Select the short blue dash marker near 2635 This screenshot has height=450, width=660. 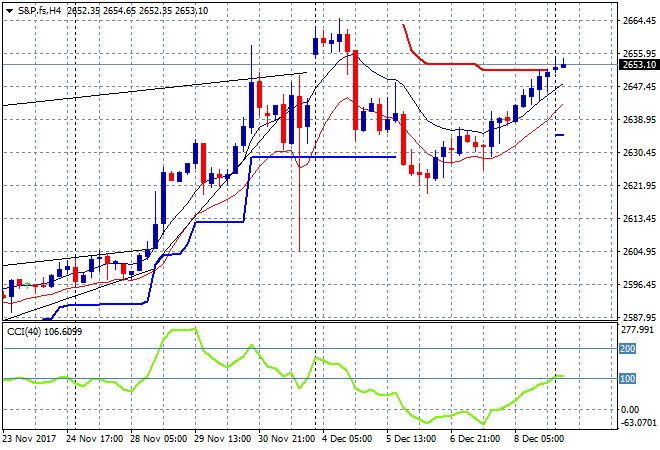pos(560,135)
